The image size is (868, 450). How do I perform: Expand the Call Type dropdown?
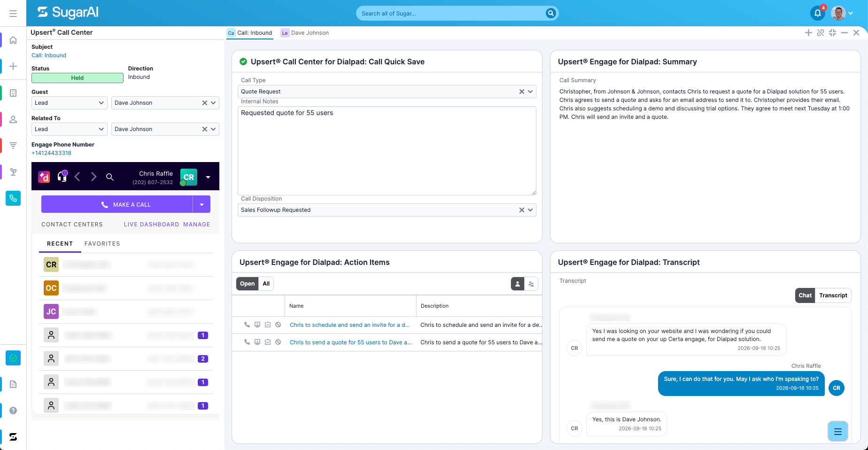tap(530, 92)
